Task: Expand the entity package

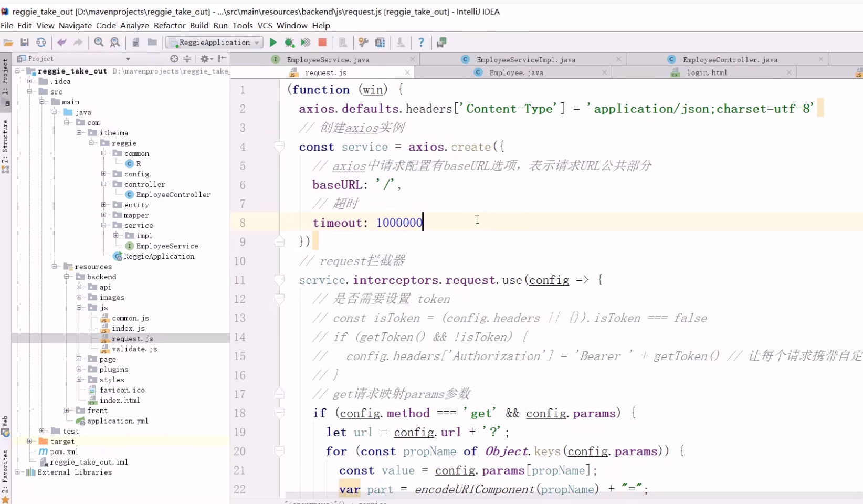Action: 104,205
